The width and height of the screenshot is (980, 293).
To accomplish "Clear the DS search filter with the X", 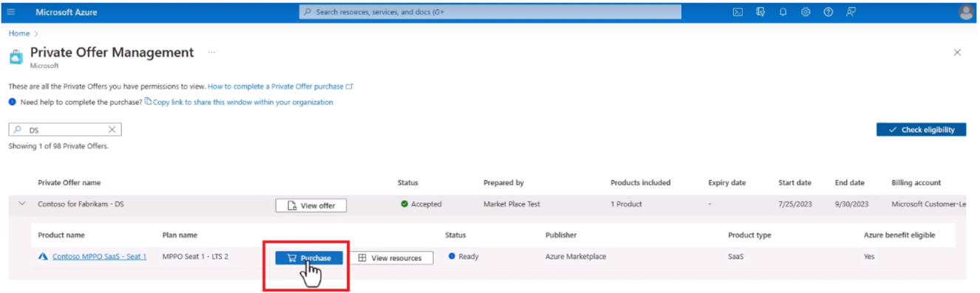I will 112,130.
